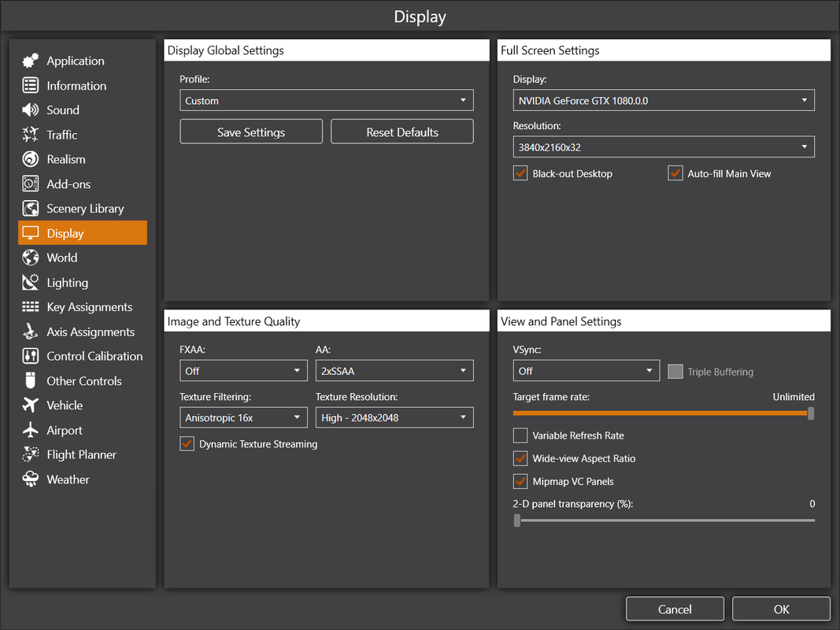Expand the Profile dropdown showing Custom

click(x=327, y=100)
